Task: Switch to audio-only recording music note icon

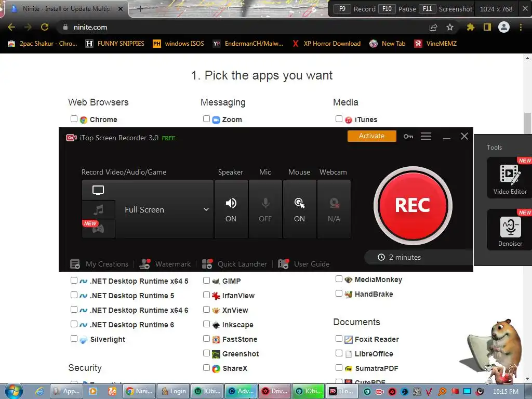Action: 98,210
